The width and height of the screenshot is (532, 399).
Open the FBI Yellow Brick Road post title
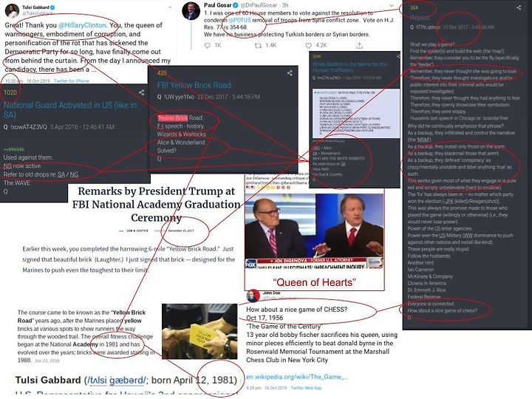pos(194,85)
